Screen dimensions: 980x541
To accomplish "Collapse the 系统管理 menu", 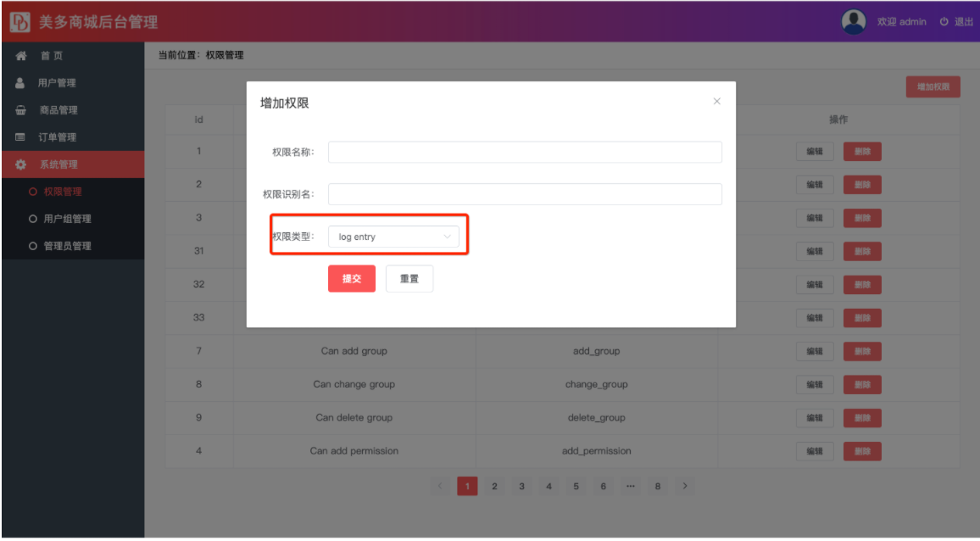I will point(73,165).
